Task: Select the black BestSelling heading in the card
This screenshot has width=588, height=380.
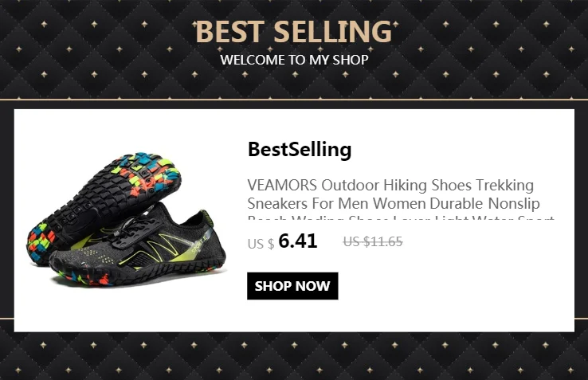Action: click(300, 150)
